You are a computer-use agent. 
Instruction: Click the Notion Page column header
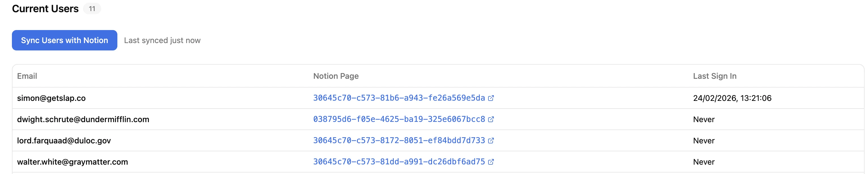336,76
